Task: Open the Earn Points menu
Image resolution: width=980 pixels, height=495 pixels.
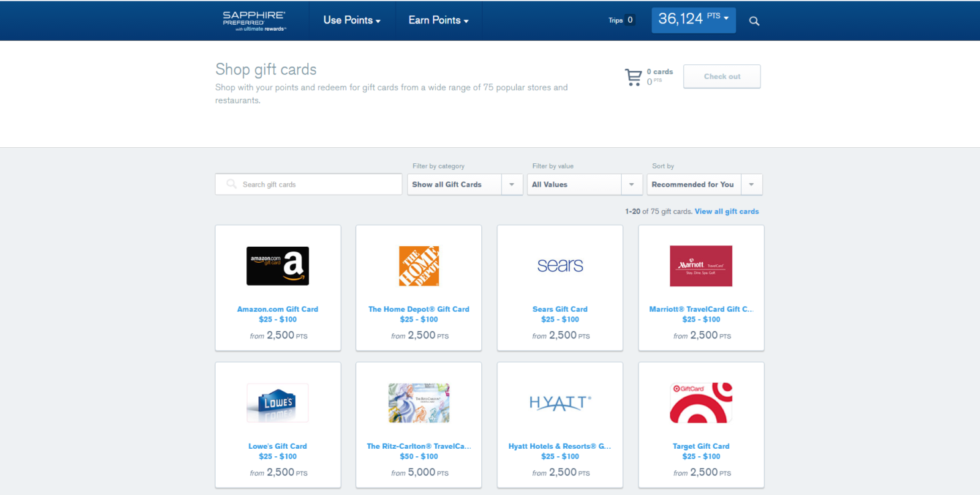Action: [x=438, y=21]
